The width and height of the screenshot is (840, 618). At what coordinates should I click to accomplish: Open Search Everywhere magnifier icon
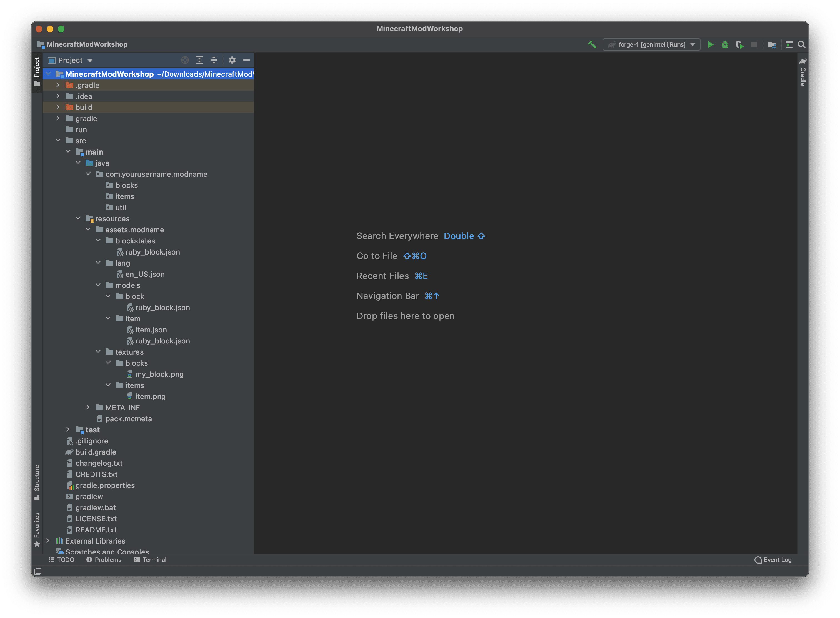coord(801,44)
